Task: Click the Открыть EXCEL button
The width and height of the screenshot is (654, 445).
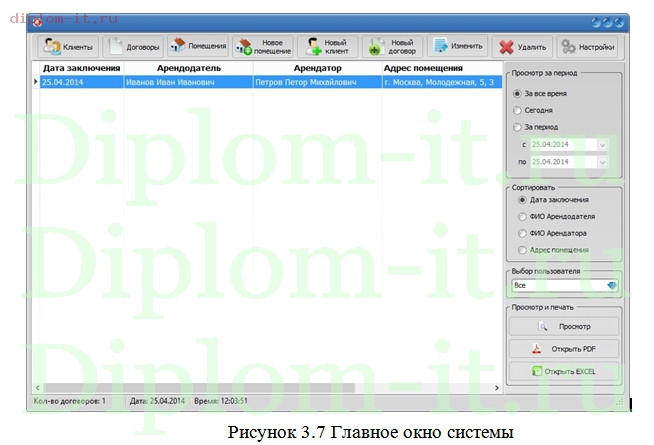Action: point(564,371)
